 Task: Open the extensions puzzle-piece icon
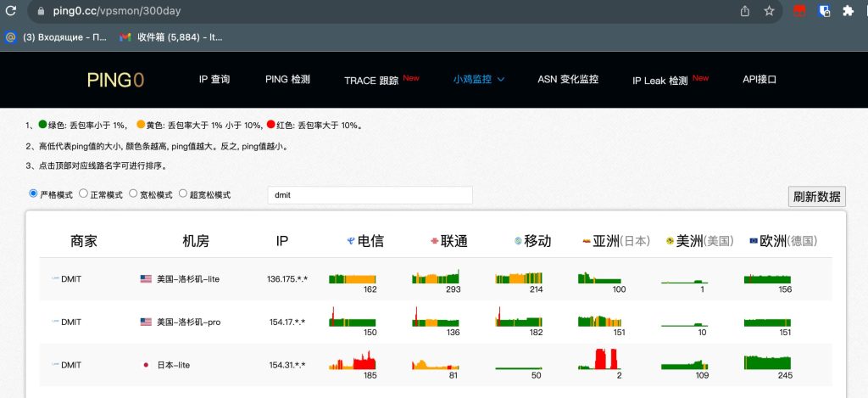coord(848,10)
